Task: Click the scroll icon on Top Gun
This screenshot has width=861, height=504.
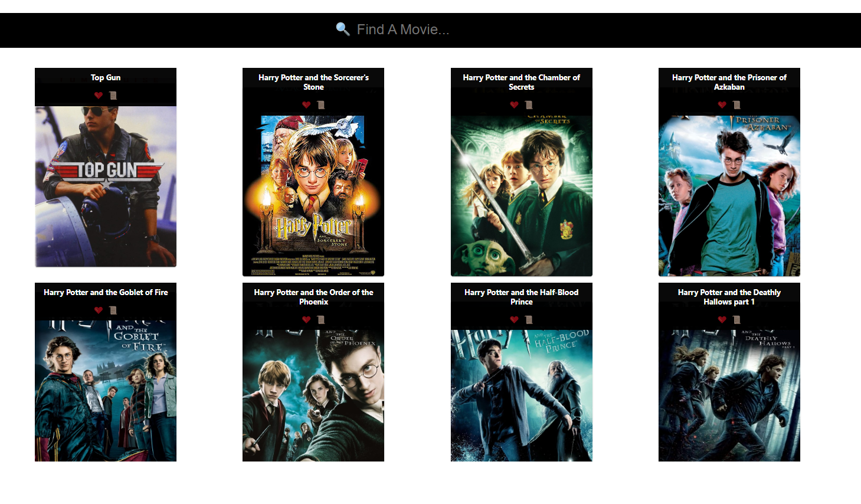Action: tap(113, 96)
